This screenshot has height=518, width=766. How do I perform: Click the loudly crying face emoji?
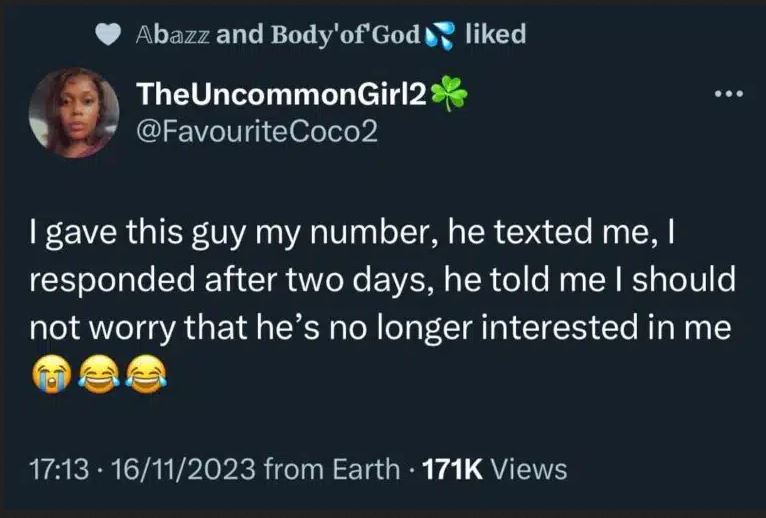click(x=50, y=373)
